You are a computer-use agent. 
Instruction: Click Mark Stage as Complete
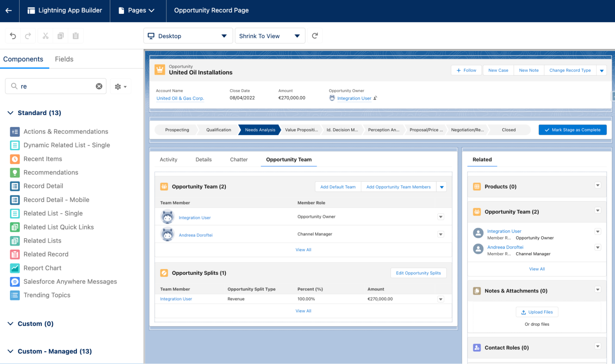coord(573,130)
